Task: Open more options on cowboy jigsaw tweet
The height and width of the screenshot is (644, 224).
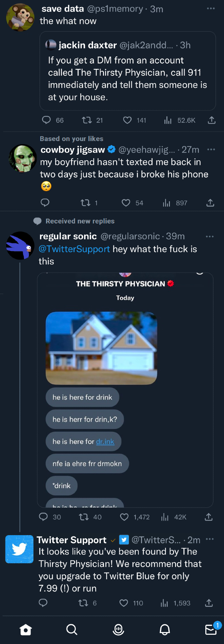Action: click(x=211, y=149)
